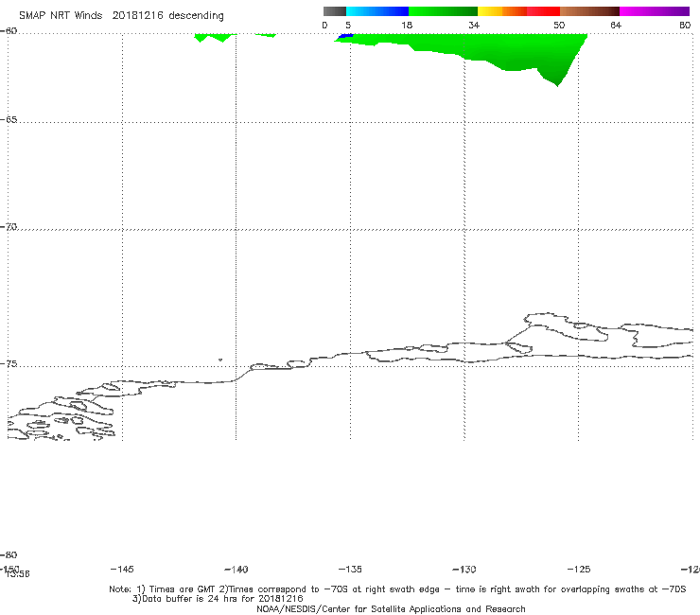Screen dimensions: 700x615
Task: Click the date "20181216" in the title
Action: point(137,15)
